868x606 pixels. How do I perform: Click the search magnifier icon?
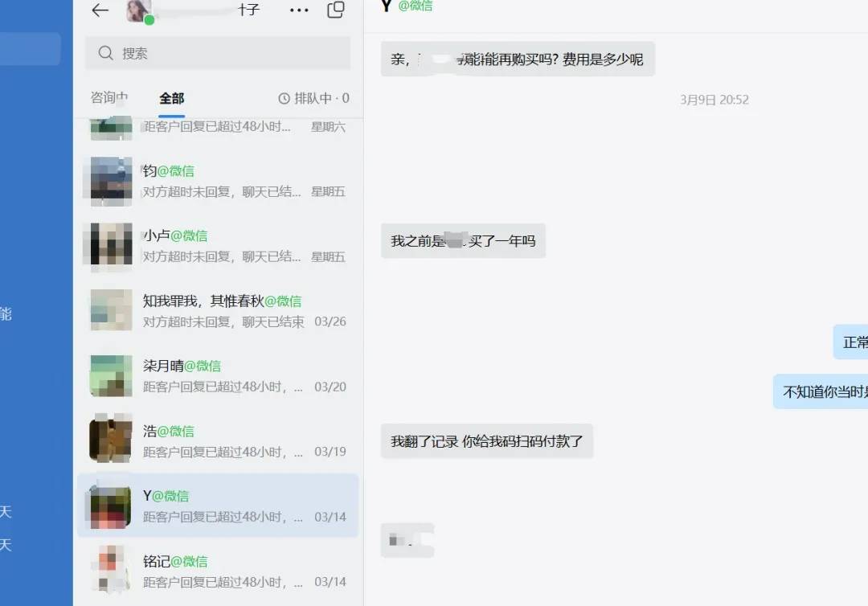click(105, 52)
